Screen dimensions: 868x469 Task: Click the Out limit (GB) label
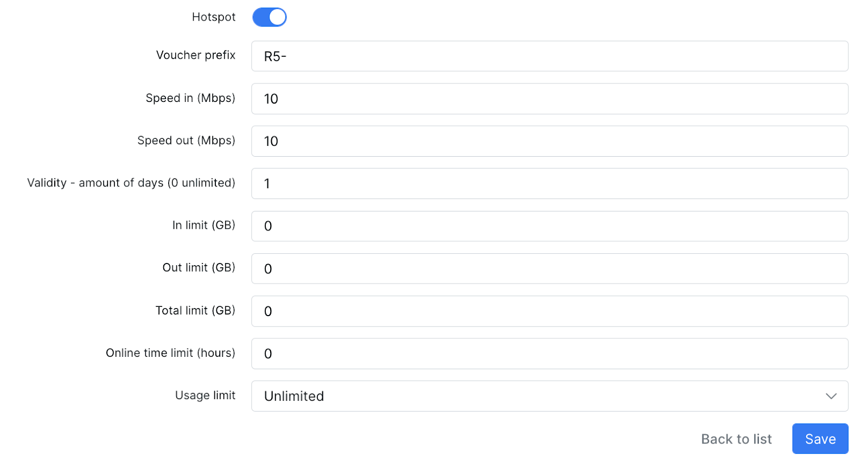pos(199,268)
